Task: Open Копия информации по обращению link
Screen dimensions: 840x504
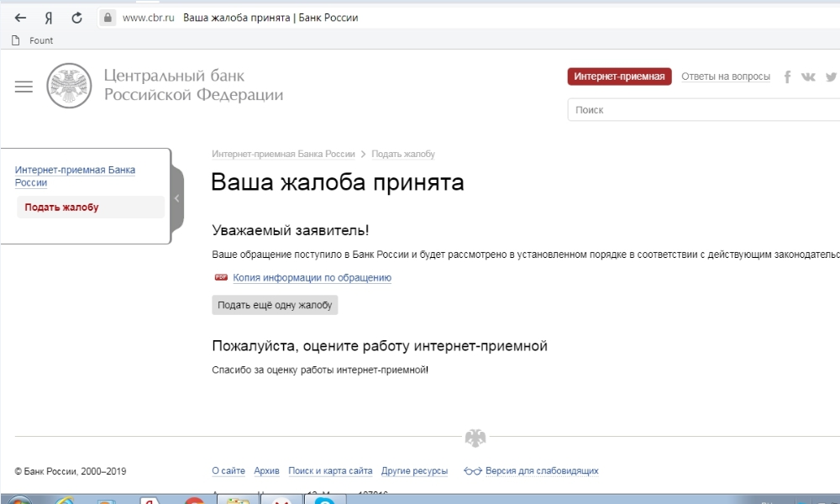Action: 312,277
